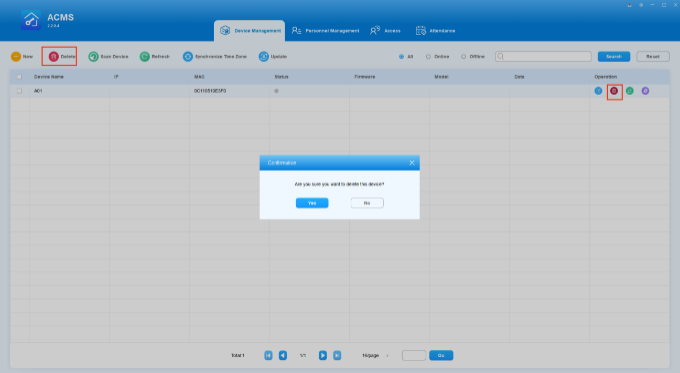
Task: Click the Update toolbar icon
Action: (x=264, y=57)
